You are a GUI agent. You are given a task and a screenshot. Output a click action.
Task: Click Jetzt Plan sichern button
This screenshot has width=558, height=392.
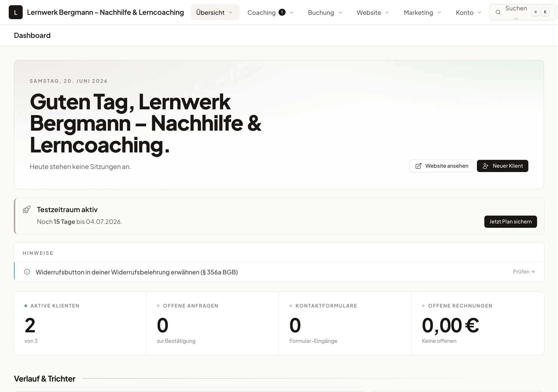pyautogui.click(x=510, y=221)
